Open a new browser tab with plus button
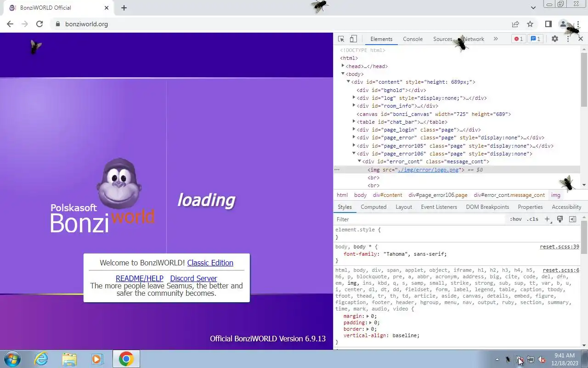Screen dimensions: 588x368 (124, 8)
